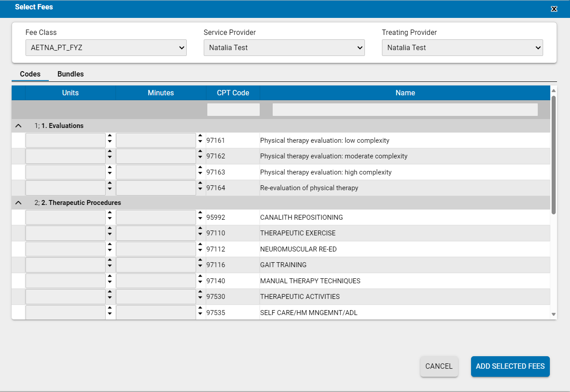Click the Name filter field
The height and width of the screenshot is (392, 570).
click(x=405, y=109)
